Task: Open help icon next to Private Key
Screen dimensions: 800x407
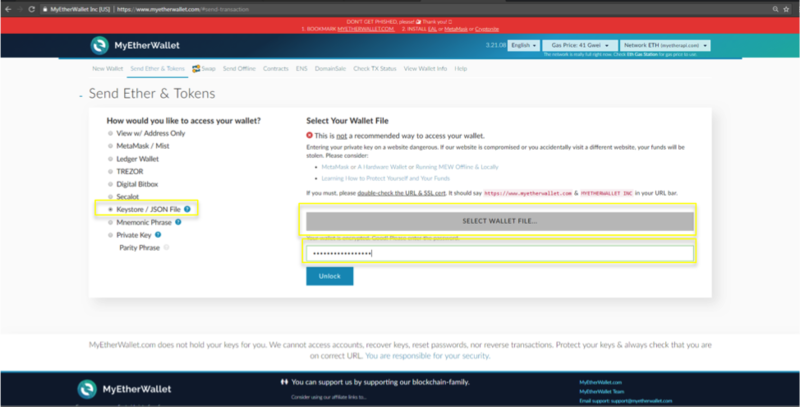Action: pos(158,235)
